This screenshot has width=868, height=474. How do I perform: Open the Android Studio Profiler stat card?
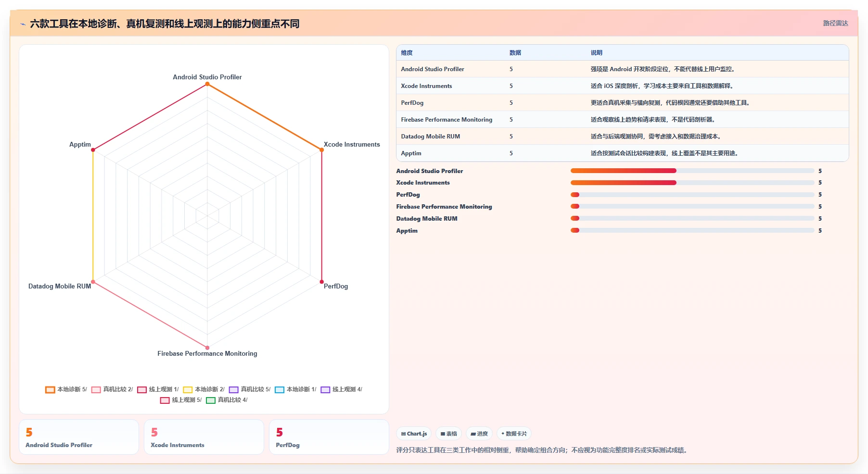click(x=79, y=437)
